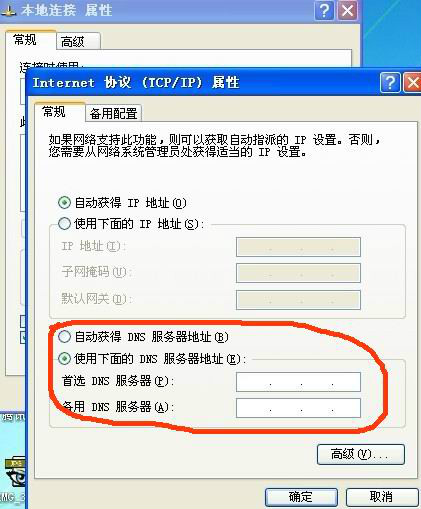Screen dimensions: 421x509
Task: Select 自动获得 IP 地址 radio button
Action: [x=64, y=203]
